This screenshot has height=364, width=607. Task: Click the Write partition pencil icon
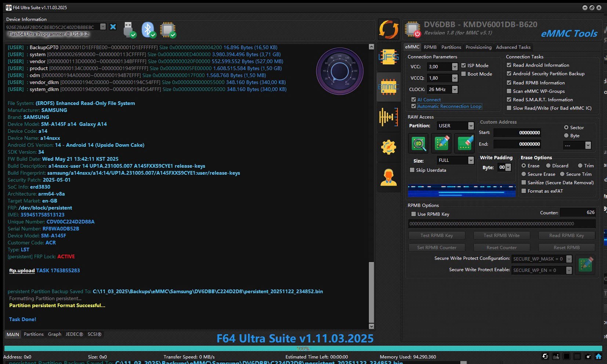coord(441,143)
